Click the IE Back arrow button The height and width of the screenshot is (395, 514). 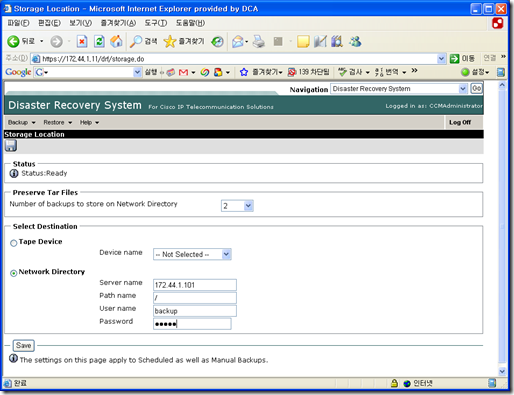[13, 42]
